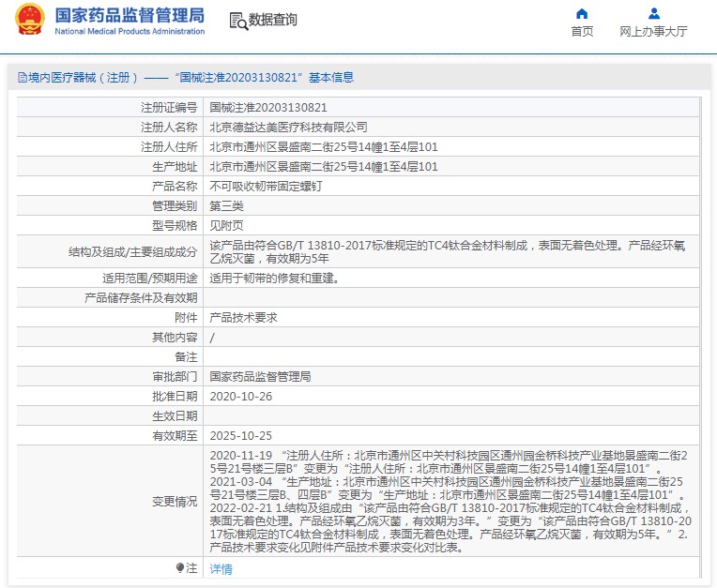Select 北京德益达美医疗科技有限公司
Screen dimensions: 717x588
click(288, 127)
